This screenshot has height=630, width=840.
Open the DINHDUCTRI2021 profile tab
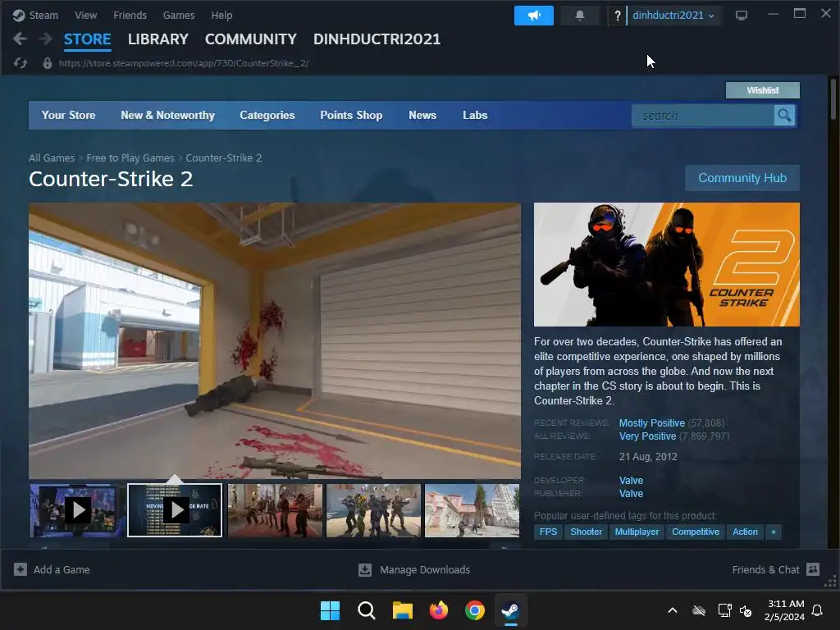click(377, 39)
